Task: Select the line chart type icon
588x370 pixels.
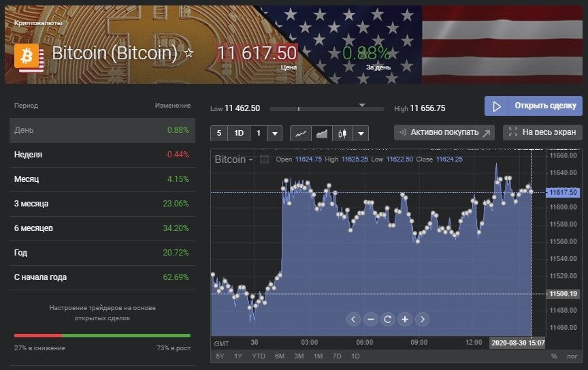Action: click(300, 134)
